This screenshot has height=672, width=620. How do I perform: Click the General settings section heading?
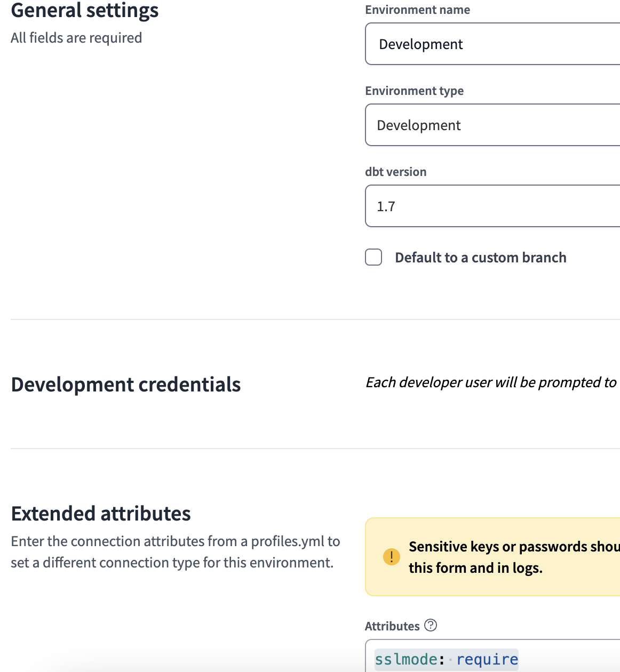click(84, 11)
